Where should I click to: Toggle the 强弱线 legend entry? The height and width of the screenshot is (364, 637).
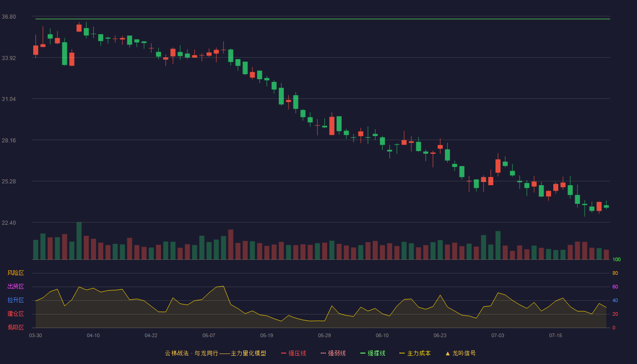pyautogui.click(x=333, y=353)
